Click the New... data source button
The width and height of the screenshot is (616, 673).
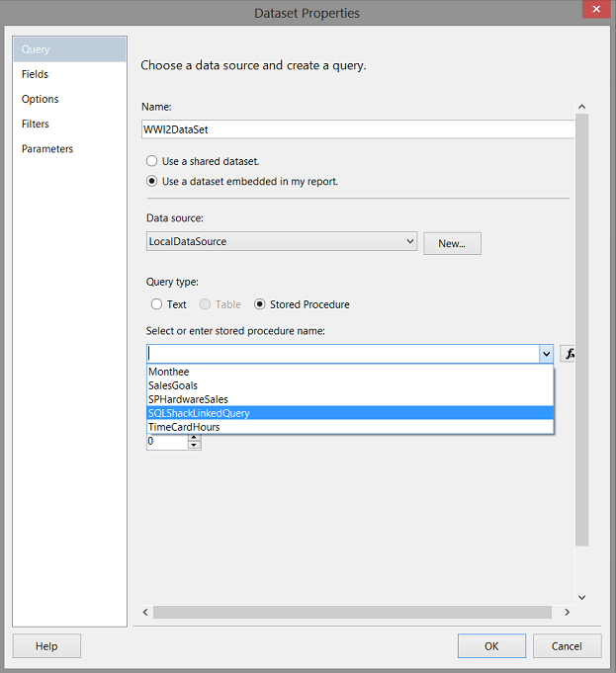(x=452, y=243)
